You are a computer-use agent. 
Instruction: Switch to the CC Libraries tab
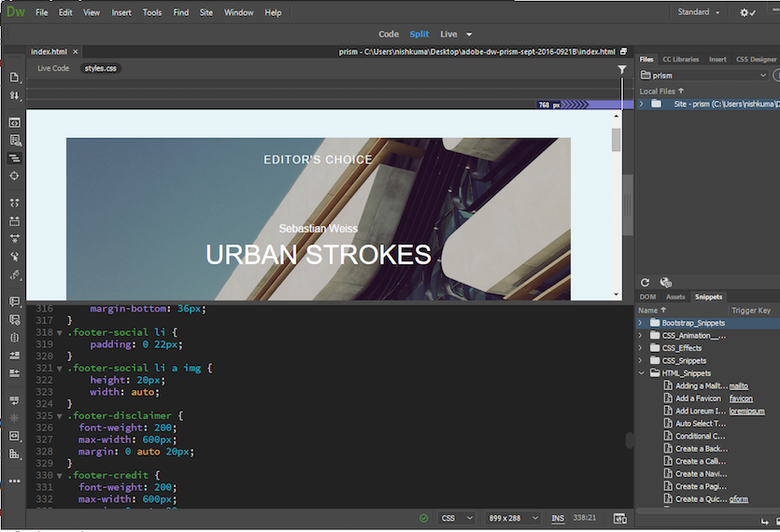[x=680, y=59]
